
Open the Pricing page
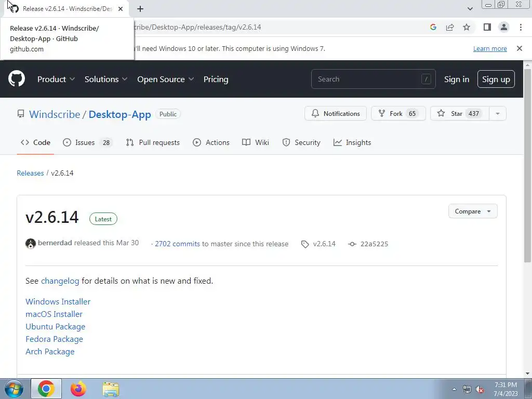[216, 79]
